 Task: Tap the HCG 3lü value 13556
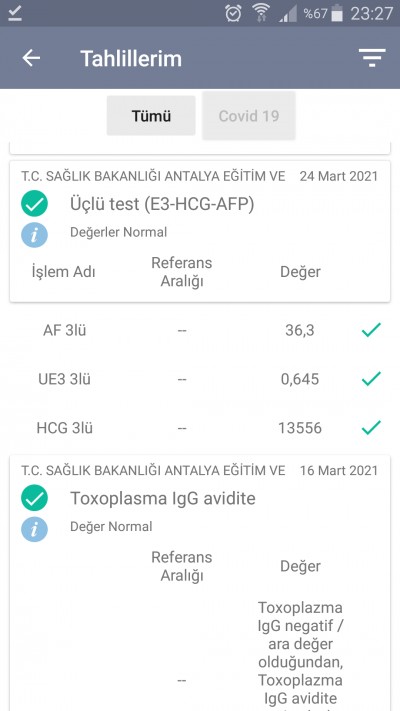[x=300, y=428]
